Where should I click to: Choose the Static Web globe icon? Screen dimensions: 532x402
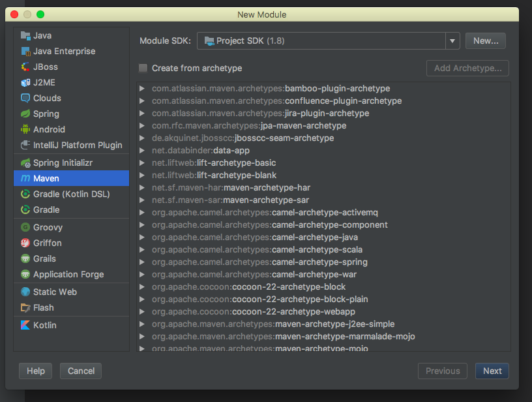25,292
